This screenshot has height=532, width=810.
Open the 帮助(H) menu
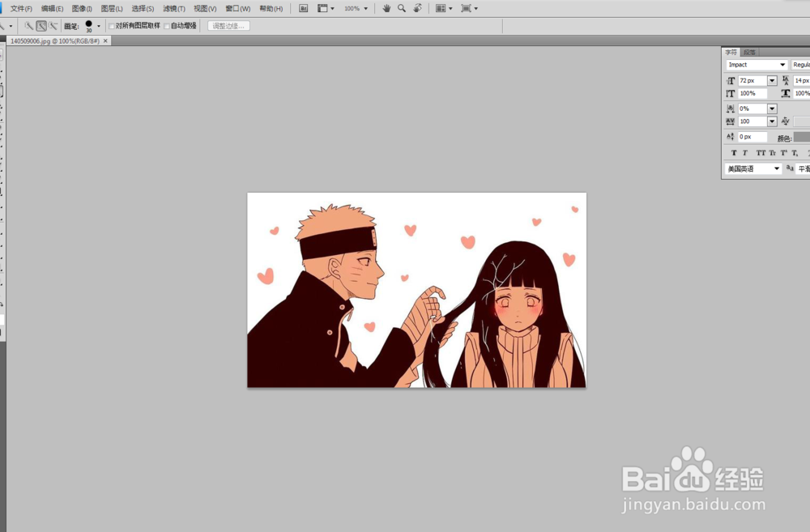point(271,9)
